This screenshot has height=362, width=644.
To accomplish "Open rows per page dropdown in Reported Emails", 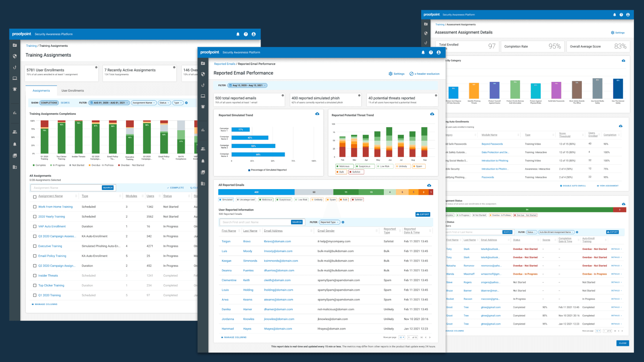I will [402, 337].
